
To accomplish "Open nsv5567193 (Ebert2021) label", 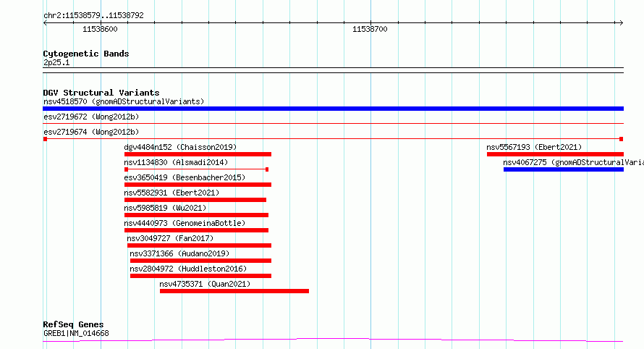I will coord(534,147).
